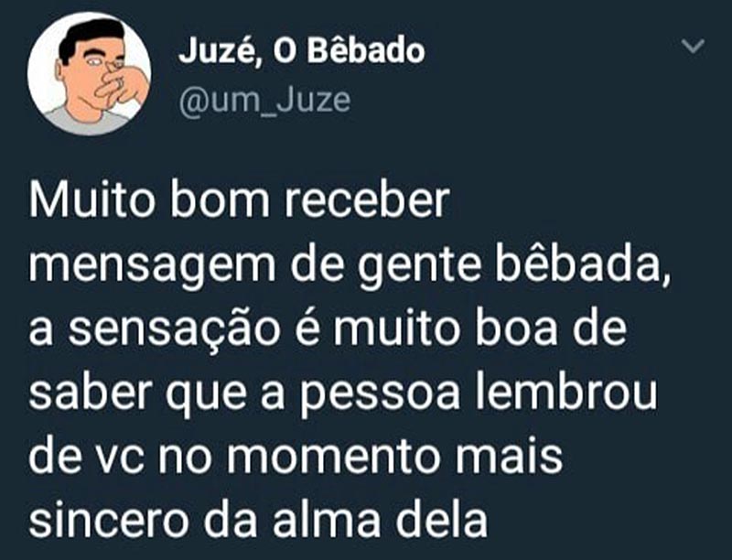Visit the @um_Juze handle profile
Screen dimensions: 732x560
(264, 101)
